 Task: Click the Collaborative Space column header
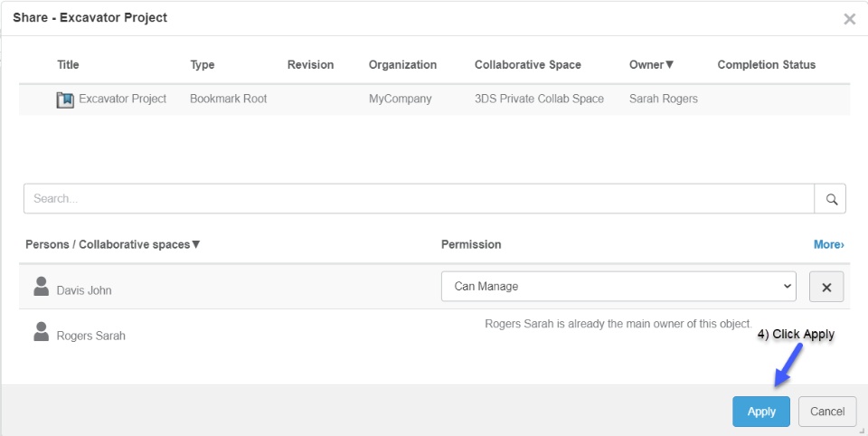pyautogui.click(x=527, y=65)
